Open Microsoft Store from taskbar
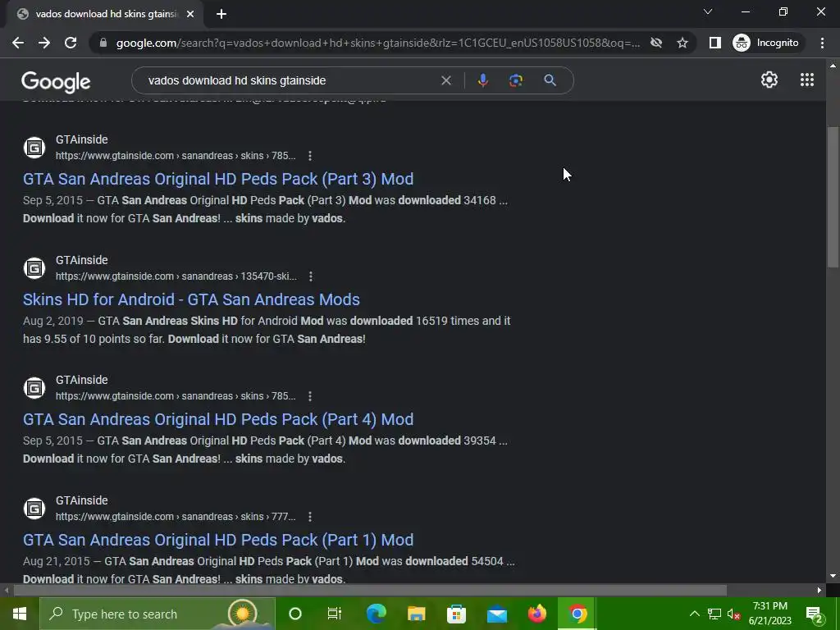This screenshot has height=630, width=840. (456, 614)
